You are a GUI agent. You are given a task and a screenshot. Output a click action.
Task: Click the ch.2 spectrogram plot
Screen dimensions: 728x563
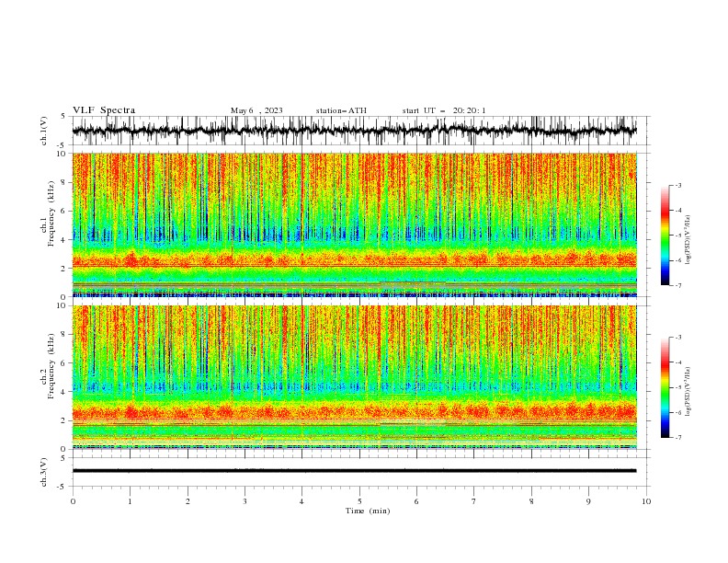coord(355,377)
